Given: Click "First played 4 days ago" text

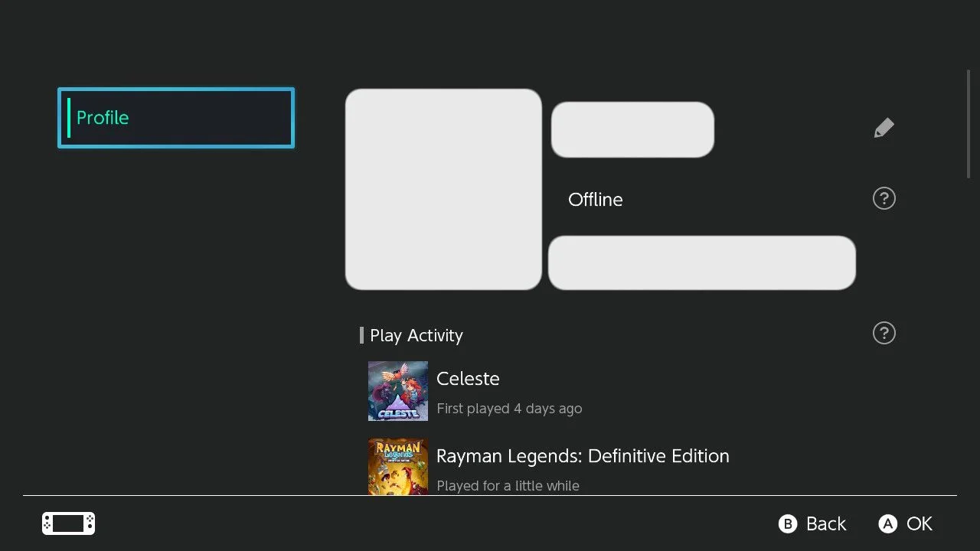Looking at the screenshot, I should [509, 409].
